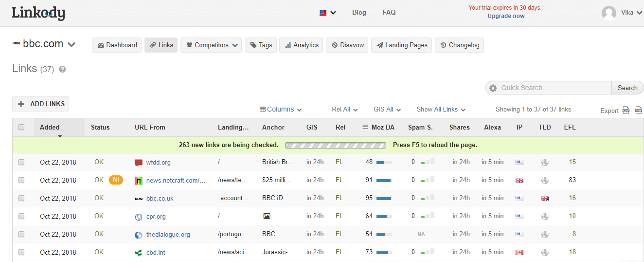
Task: Open the bbc.co.uk link
Action: (x=160, y=199)
